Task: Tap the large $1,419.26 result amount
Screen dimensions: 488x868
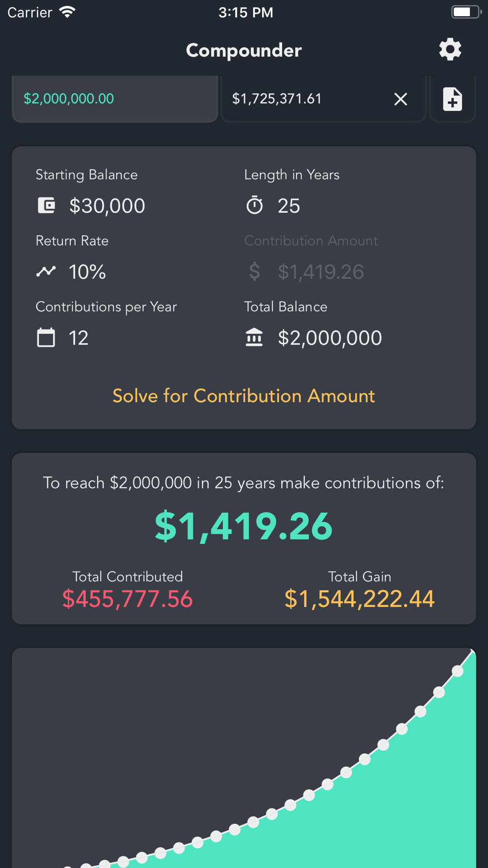Action: point(244,526)
